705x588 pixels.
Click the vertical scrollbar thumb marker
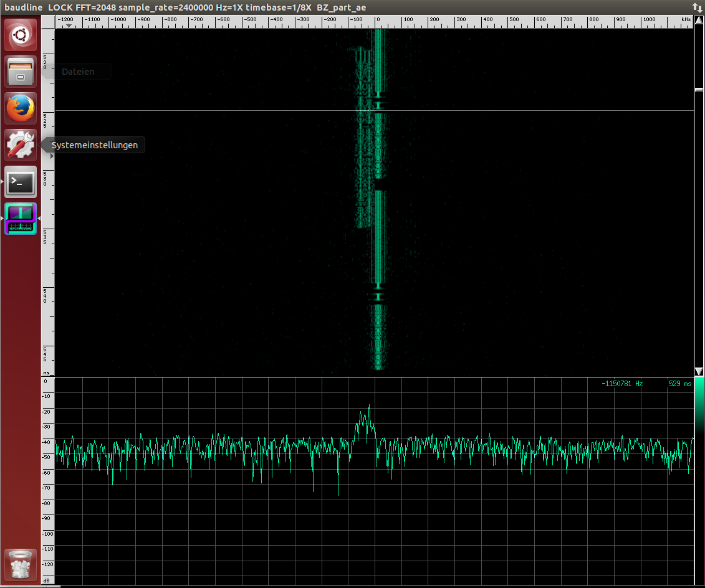click(x=699, y=90)
